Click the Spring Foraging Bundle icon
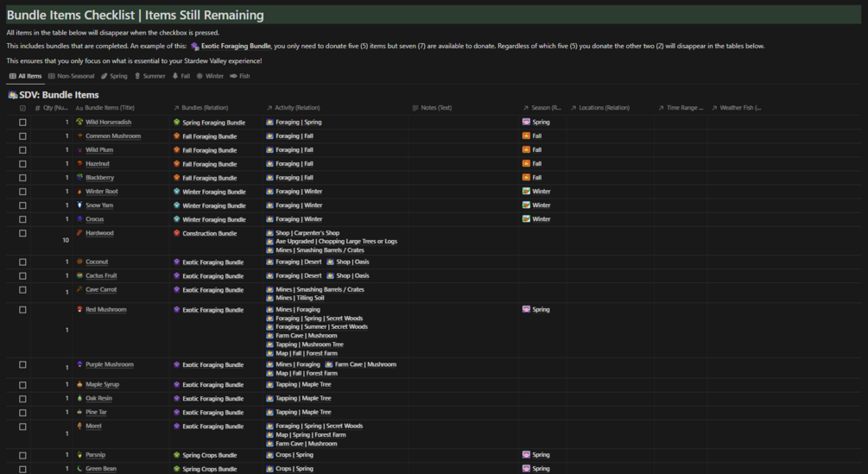This screenshot has width=868, height=474. click(x=176, y=123)
